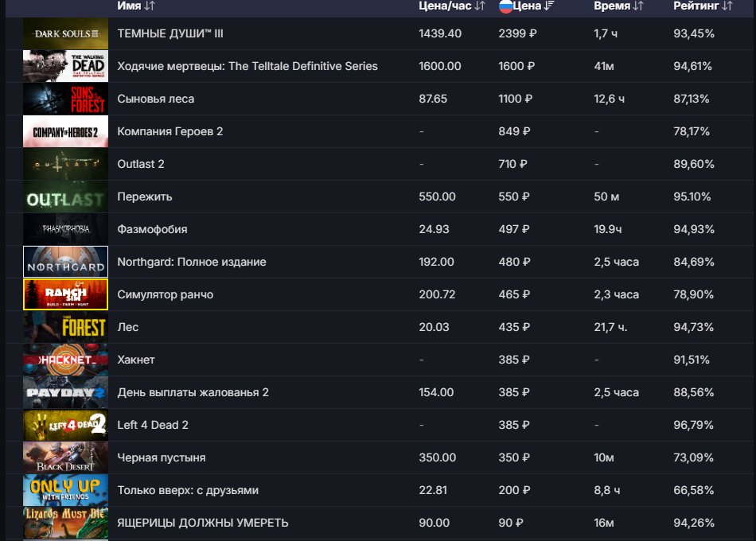
Task: Click the sort arrows next to Рейтинг
Action: coord(727,6)
